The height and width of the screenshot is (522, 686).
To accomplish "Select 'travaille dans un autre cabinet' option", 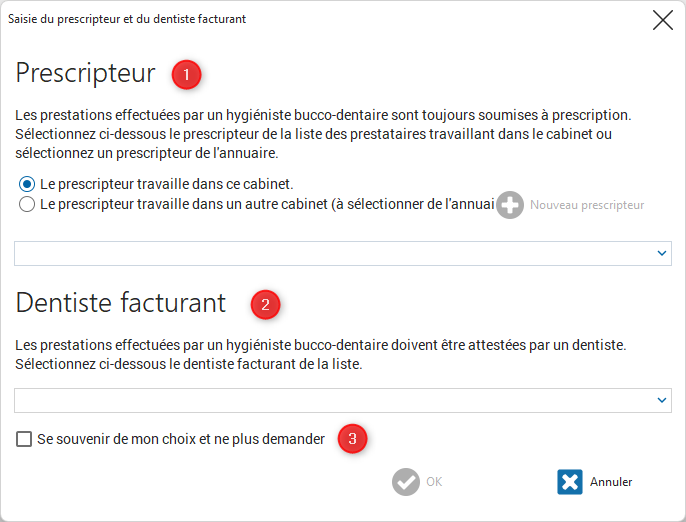I will pos(27,204).
